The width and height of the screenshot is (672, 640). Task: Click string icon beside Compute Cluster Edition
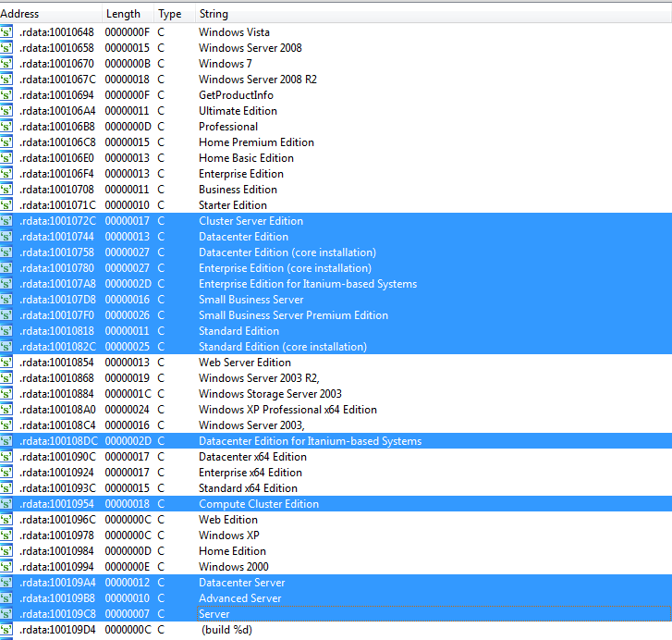click(6, 504)
